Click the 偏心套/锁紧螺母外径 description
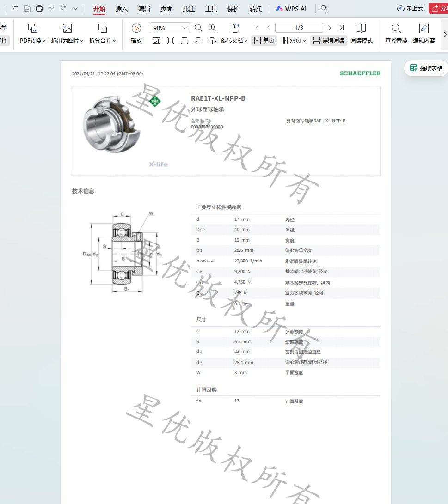Image resolution: width=448 pixels, height=504 pixels. tap(306, 362)
